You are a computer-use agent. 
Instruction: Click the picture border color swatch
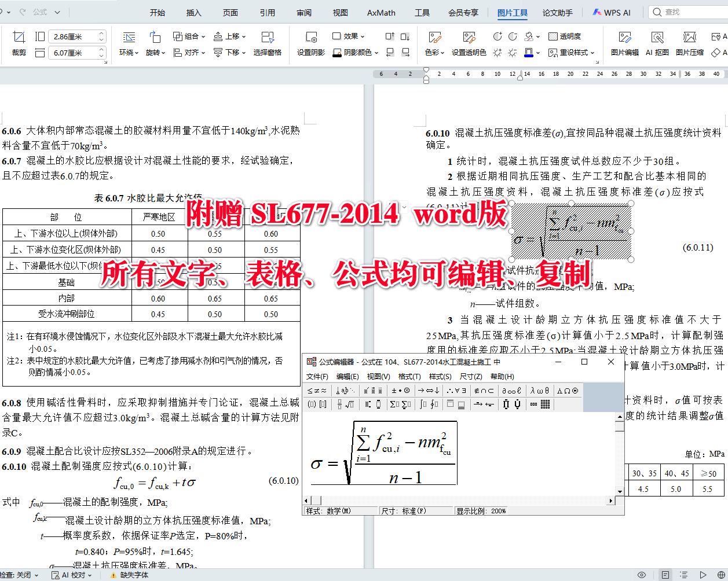pyautogui.click(x=528, y=52)
